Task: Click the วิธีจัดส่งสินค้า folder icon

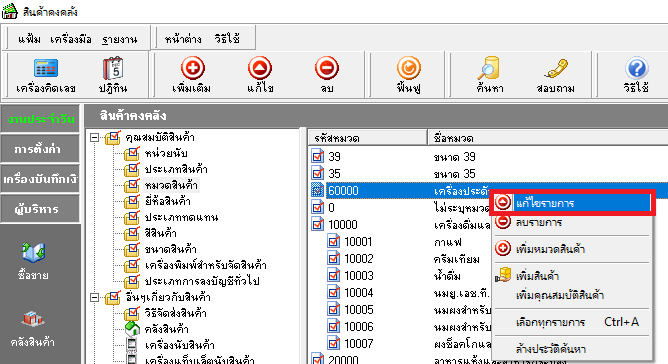Action: point(132,313)
